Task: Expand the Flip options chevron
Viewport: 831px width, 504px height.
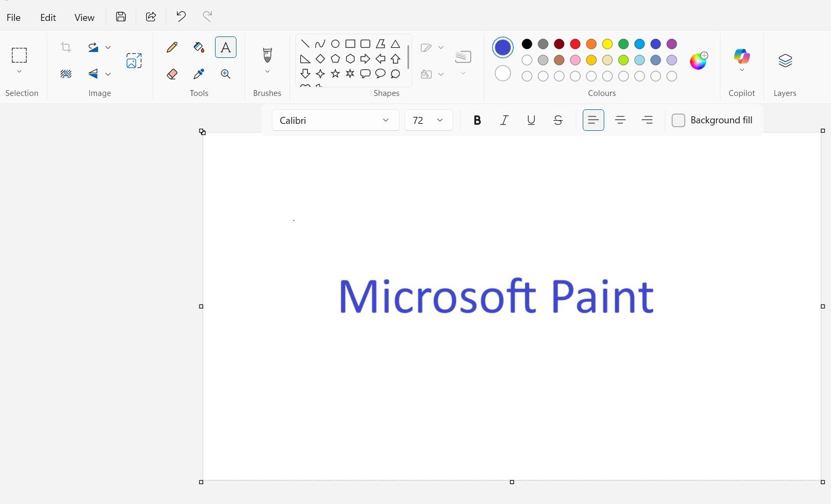Action: point(108,74)
